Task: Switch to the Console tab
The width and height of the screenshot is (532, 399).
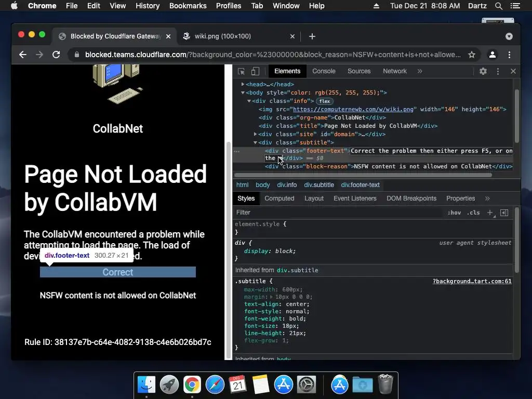Action: pos(324,71)
